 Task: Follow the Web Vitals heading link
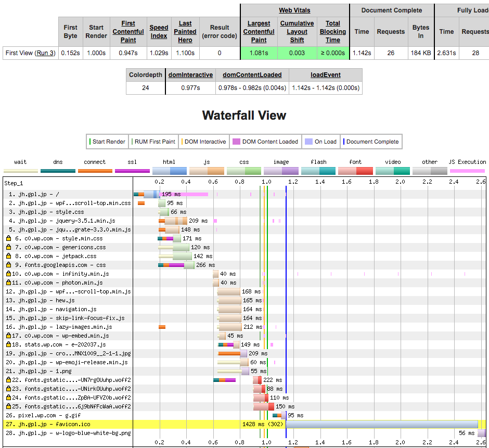[x=294, y=10]
